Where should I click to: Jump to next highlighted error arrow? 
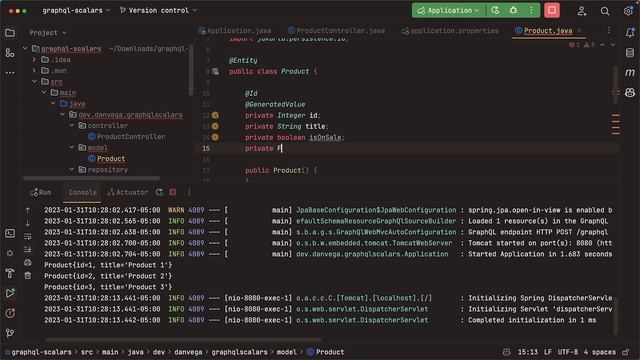[613, 44]
